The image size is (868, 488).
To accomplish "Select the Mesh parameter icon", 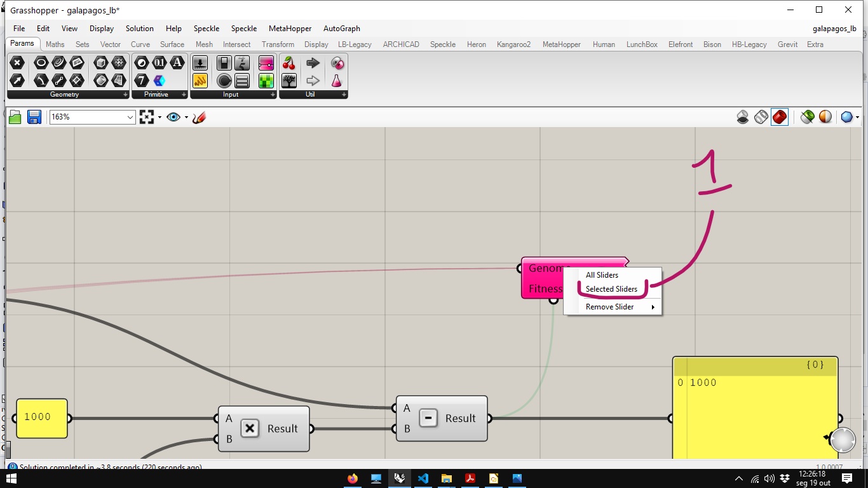I will pos(119,62).
